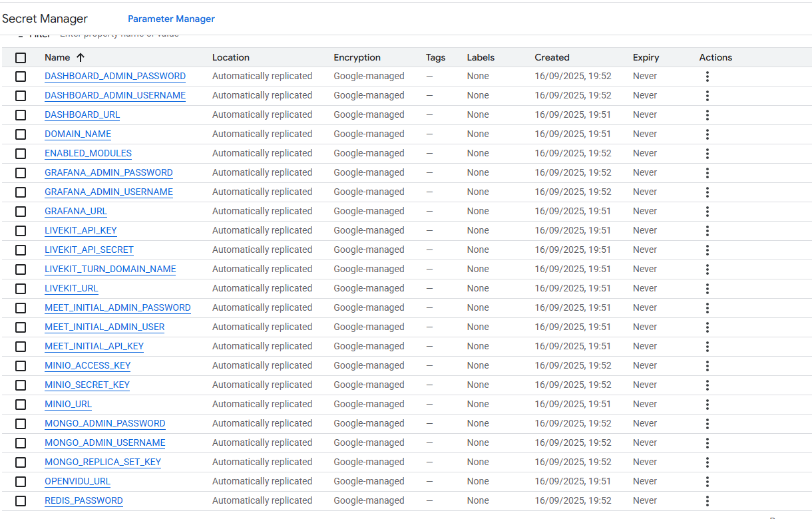Click sort arrow next to Name column
Image resolution: width=812 pixels, height=519 pixels.
81,58
